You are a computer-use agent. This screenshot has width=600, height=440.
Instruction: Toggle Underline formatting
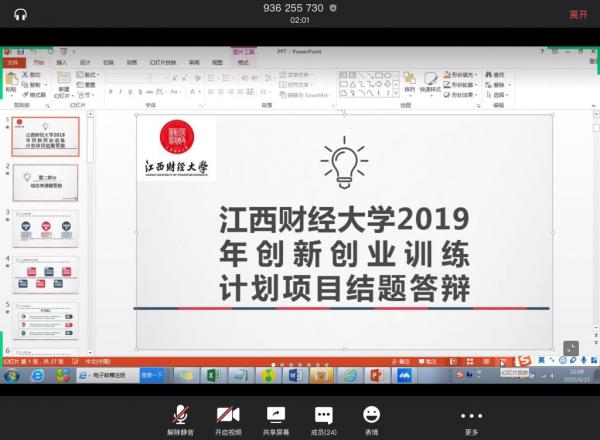130,91
